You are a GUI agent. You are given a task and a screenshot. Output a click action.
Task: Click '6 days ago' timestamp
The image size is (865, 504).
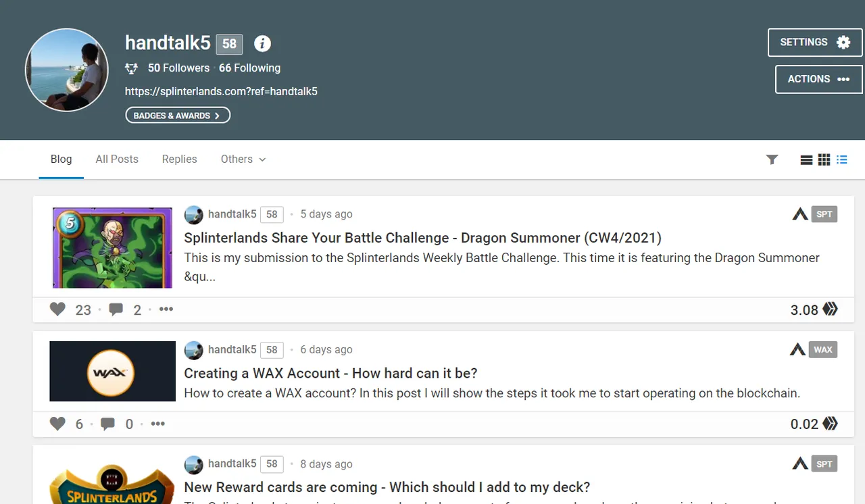pos(326,349)
